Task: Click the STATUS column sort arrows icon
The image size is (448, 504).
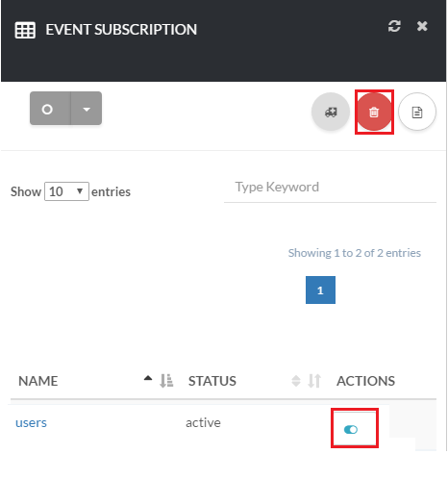Action: pos(314,381)
